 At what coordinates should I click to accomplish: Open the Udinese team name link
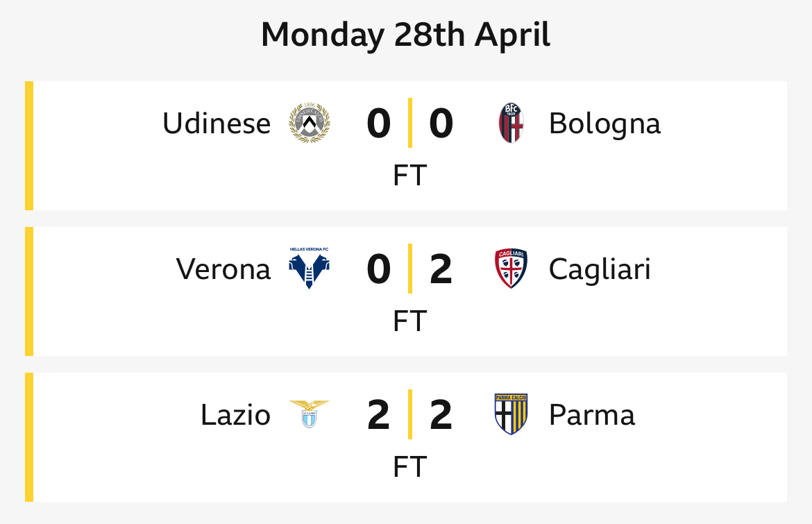click(217, 124)
